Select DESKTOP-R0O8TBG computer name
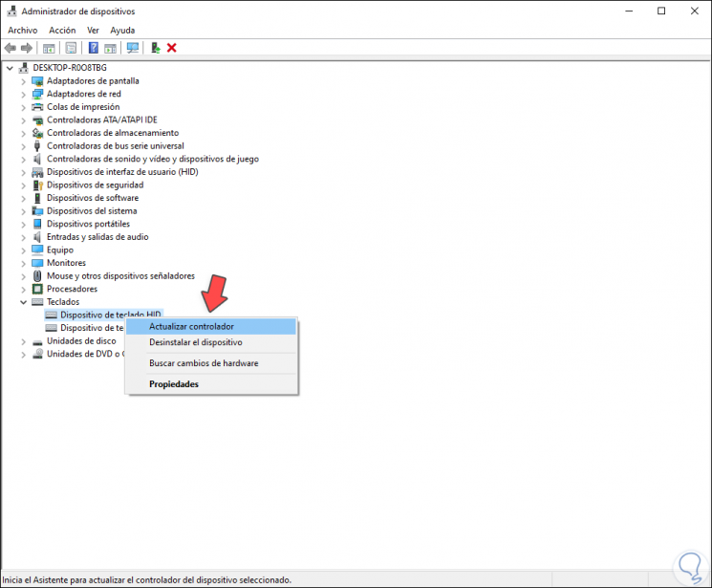Viewport: 712px width, 588px height. click(70, 68)
